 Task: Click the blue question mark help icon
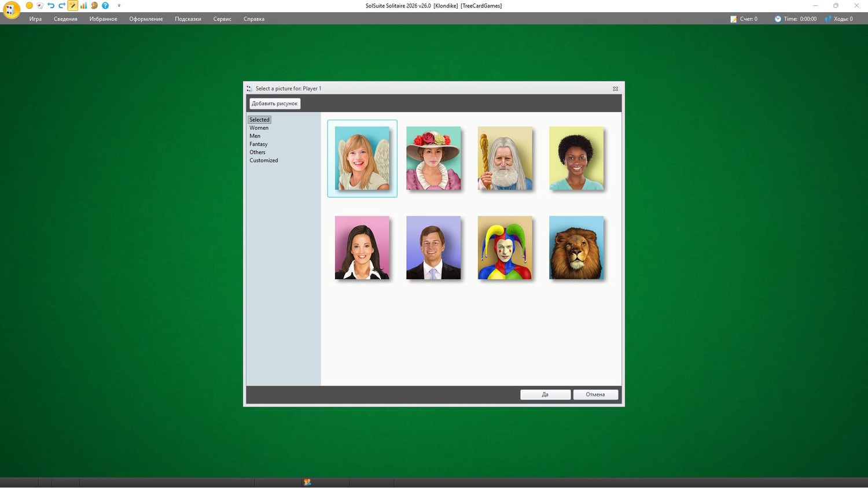[105, 6]
